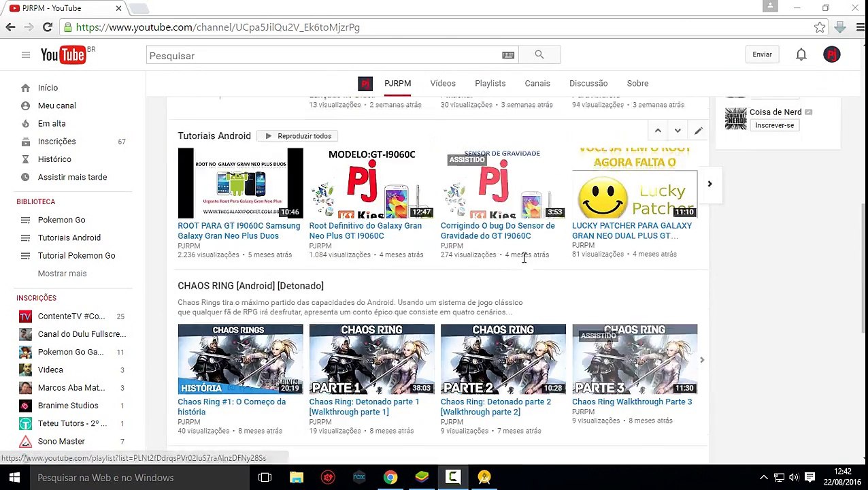Open Chaos Ring Parte 2 thumbnail
The width and height of the screenshot is (868, 490).
point(503,359)
